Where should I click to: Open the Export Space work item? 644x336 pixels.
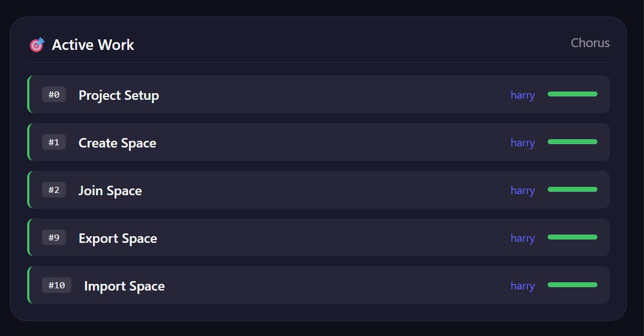pyautogui.click(x=118, y=238)
